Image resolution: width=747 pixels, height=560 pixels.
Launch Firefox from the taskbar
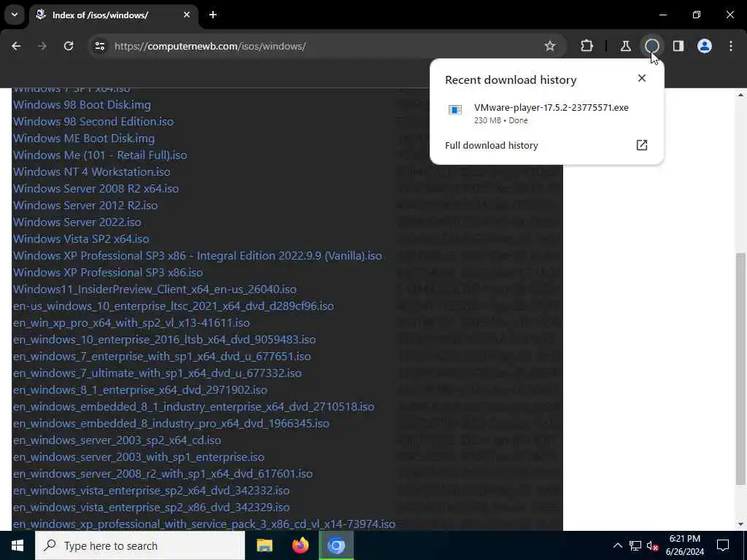pyautogui.click(x=300, y=545)
